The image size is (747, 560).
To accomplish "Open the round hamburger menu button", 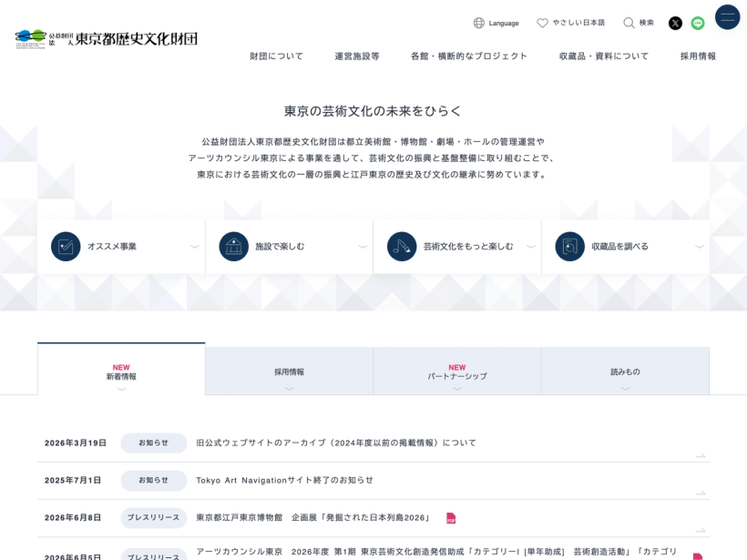I will [728, 16].
